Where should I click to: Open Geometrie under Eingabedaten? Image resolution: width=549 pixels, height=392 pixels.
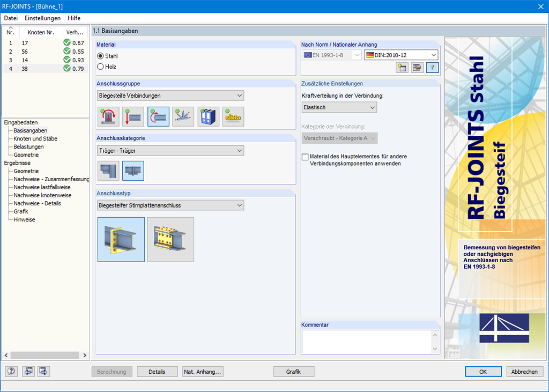pos(26,155)
